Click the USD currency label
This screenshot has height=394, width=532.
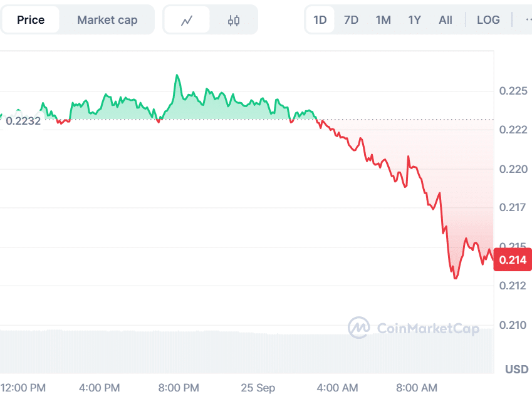517,369
